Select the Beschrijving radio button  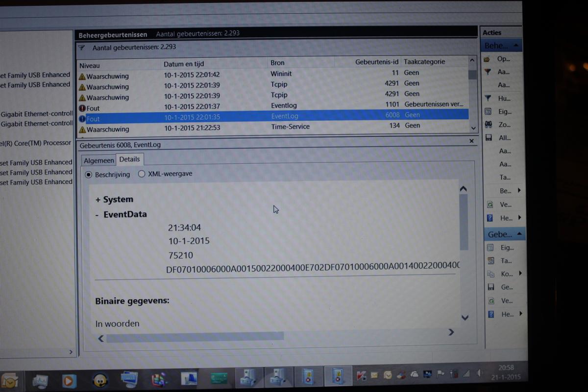click(89, 175)
